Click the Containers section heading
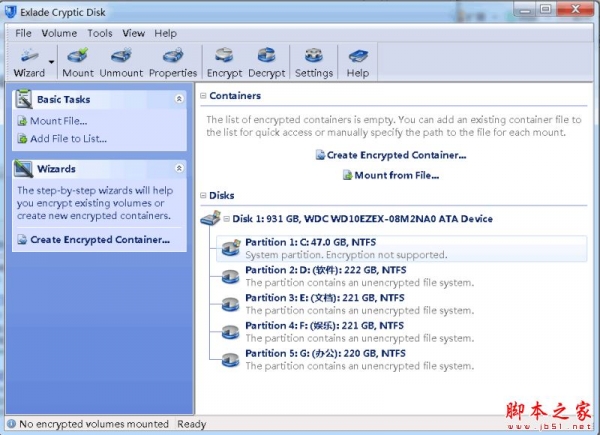The width and height of the screenshot is (600, 435). (235, 96)
